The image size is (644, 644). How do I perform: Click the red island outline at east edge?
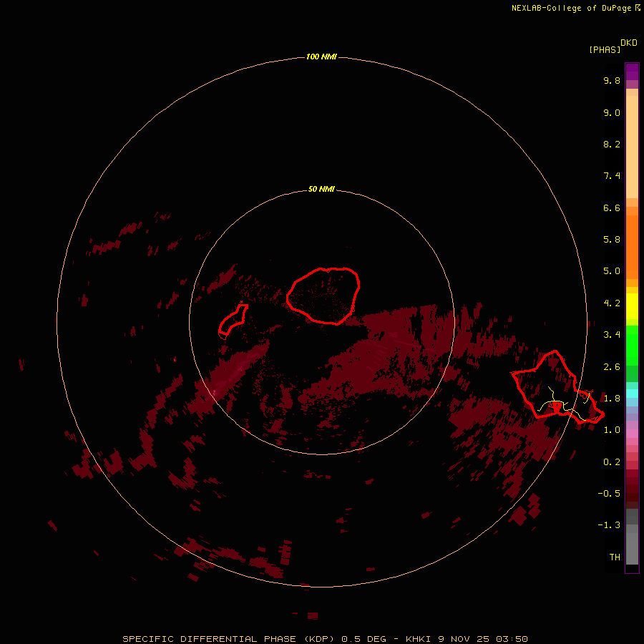pyautogui.click(x=557, y=387)
